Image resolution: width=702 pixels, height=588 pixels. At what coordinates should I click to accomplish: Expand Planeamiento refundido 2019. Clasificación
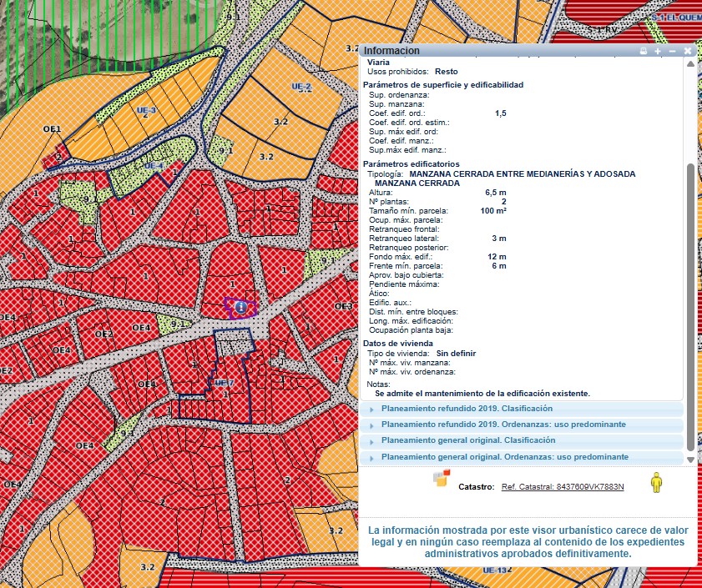click(522, 409)
